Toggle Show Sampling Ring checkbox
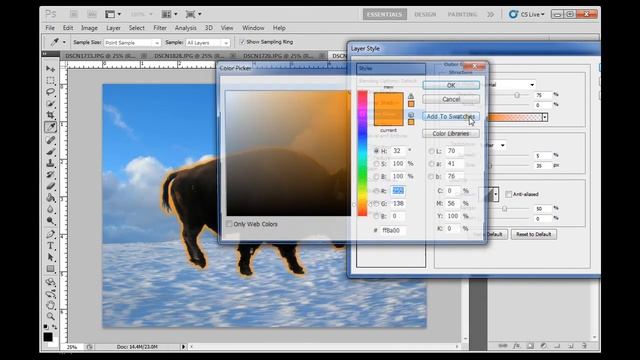Screen dimensions: 640x360 pos(242,42)
